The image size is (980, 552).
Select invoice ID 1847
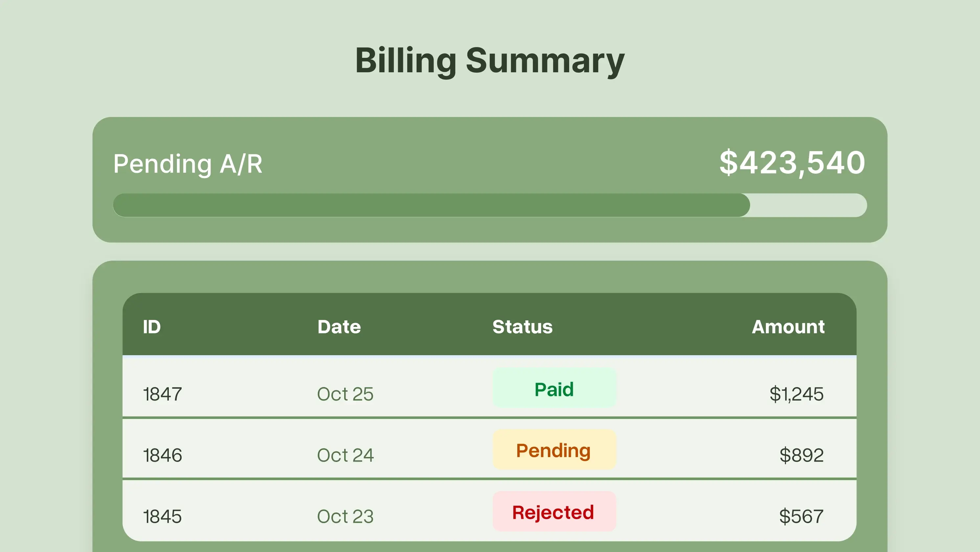[163, 394]
